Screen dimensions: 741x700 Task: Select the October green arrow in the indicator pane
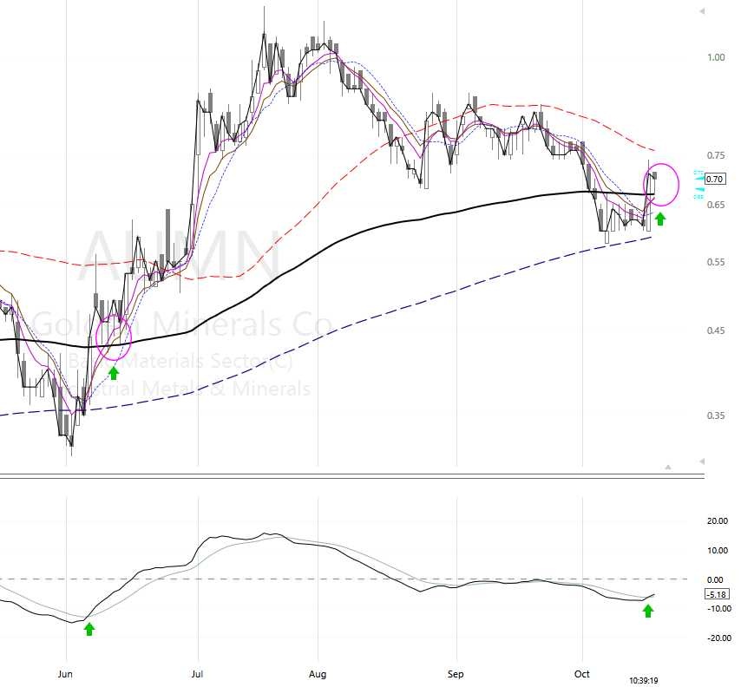648,611
